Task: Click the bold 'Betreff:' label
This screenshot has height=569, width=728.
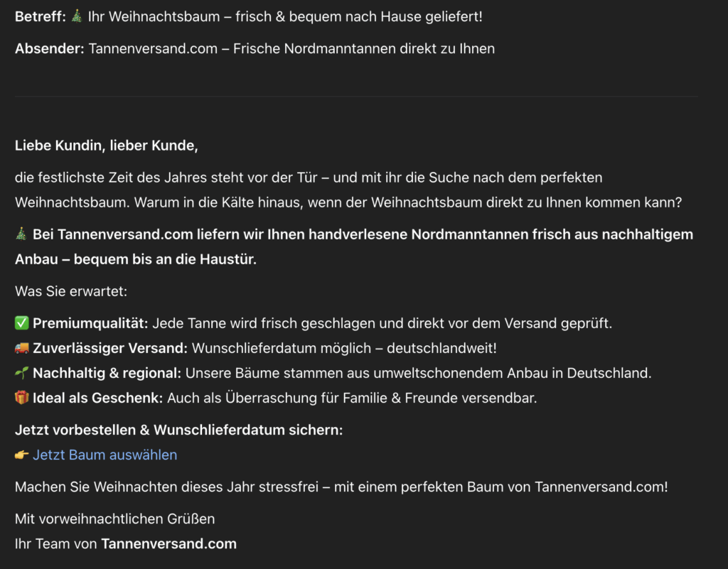Action: pos(41,16)
